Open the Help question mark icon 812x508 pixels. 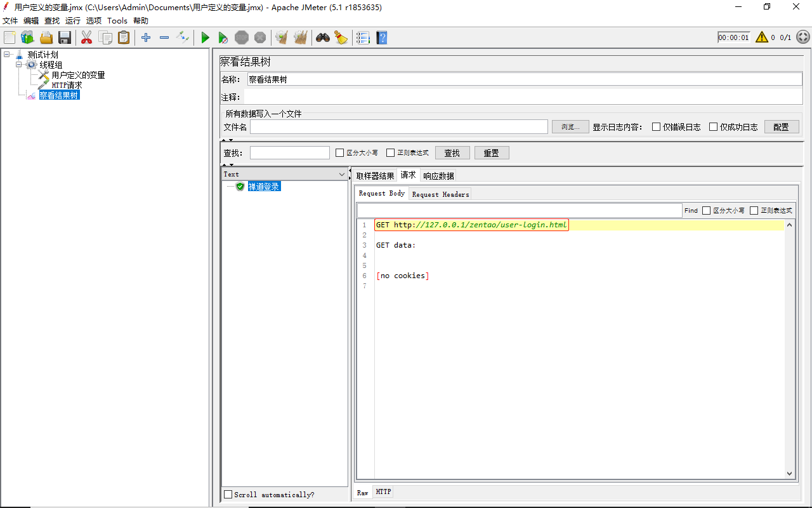click(381, 38)
